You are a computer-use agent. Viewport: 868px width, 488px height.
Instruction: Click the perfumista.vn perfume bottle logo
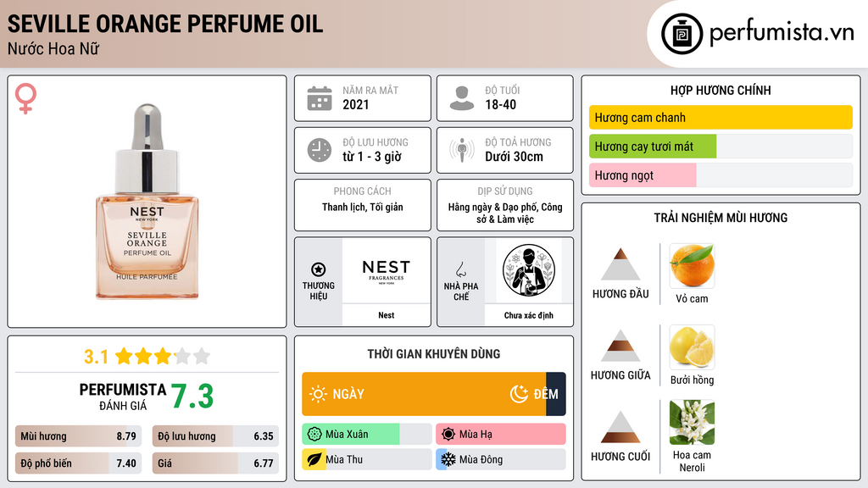[x=682, y=34]
